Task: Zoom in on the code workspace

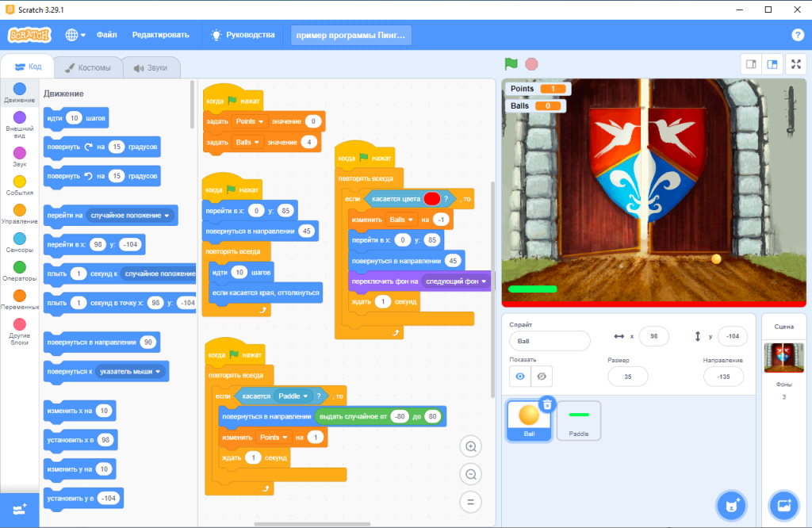Action: [470, 447]
